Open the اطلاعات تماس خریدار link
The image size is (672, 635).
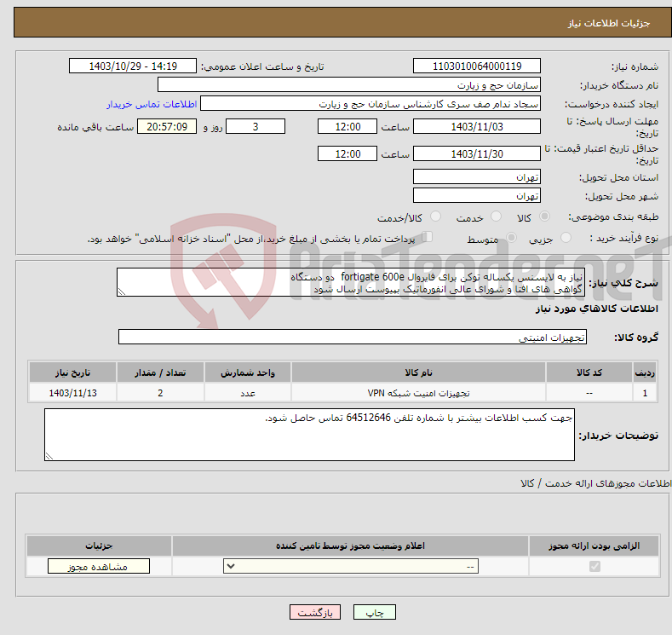pyautogui.click(x=152, y=104)
